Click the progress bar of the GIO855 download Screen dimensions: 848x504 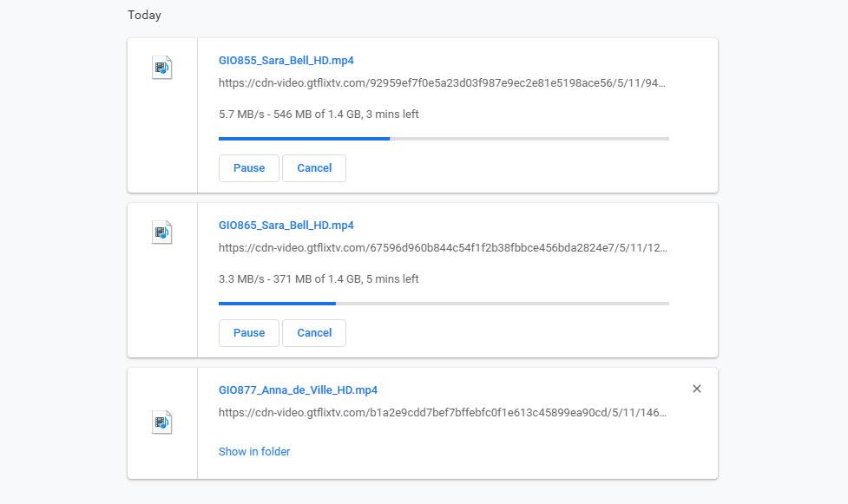click(x=444, y=139)
